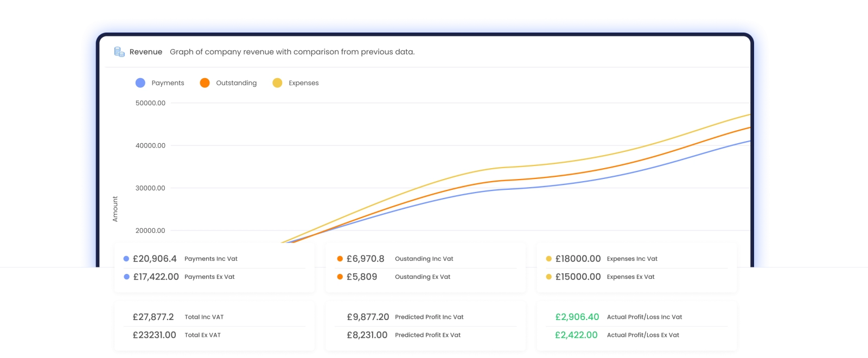Click the Oustanding Ex Vat label

click(423, 277)
